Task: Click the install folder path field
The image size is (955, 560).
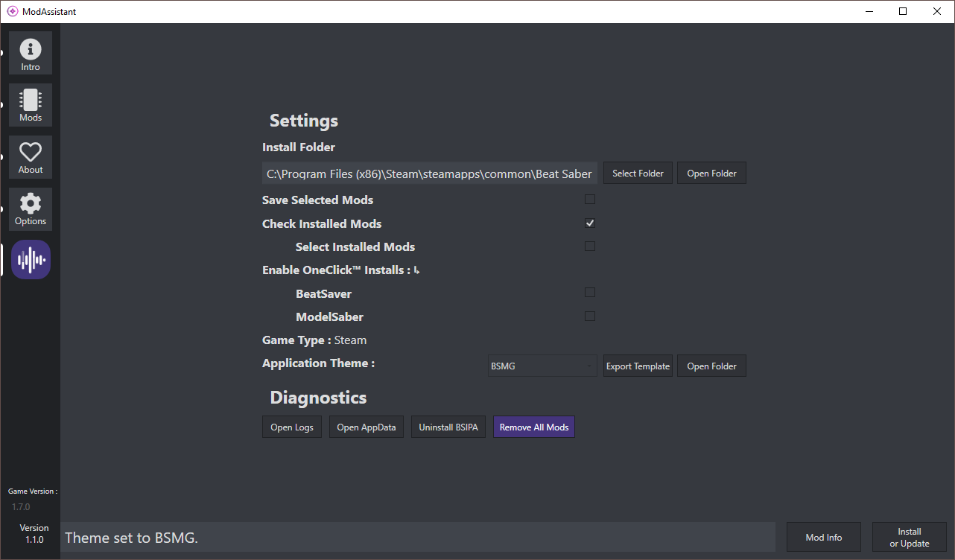Action: [430, 173]
